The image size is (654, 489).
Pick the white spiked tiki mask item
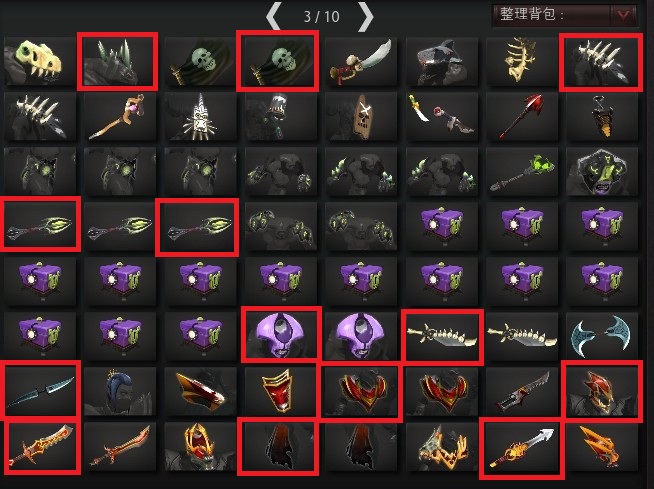[x=200, y=117]
